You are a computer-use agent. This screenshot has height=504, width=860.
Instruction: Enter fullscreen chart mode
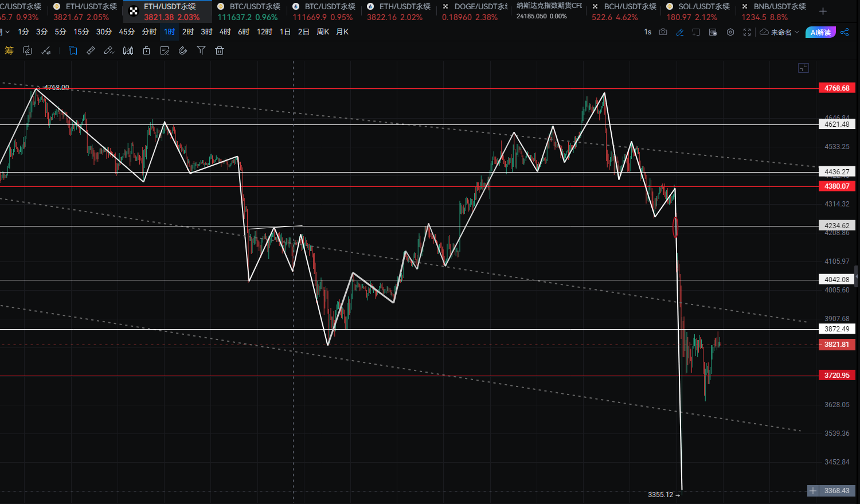746,32
